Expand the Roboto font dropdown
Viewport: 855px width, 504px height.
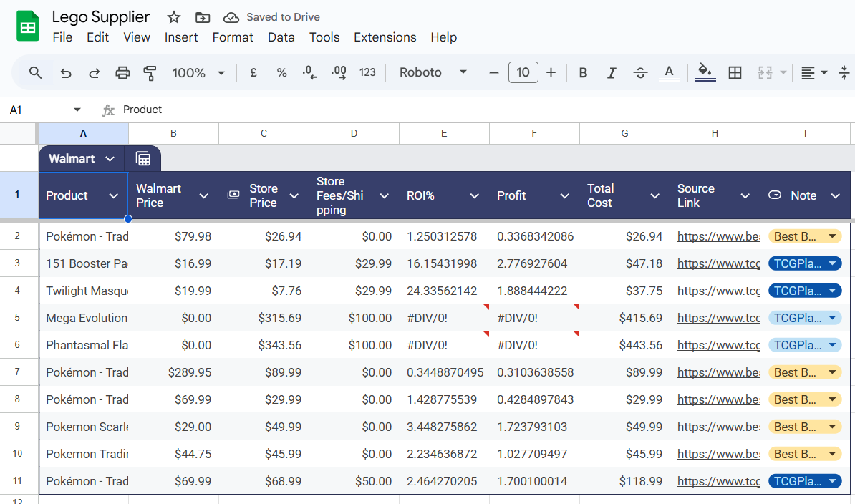click(433, 72)
